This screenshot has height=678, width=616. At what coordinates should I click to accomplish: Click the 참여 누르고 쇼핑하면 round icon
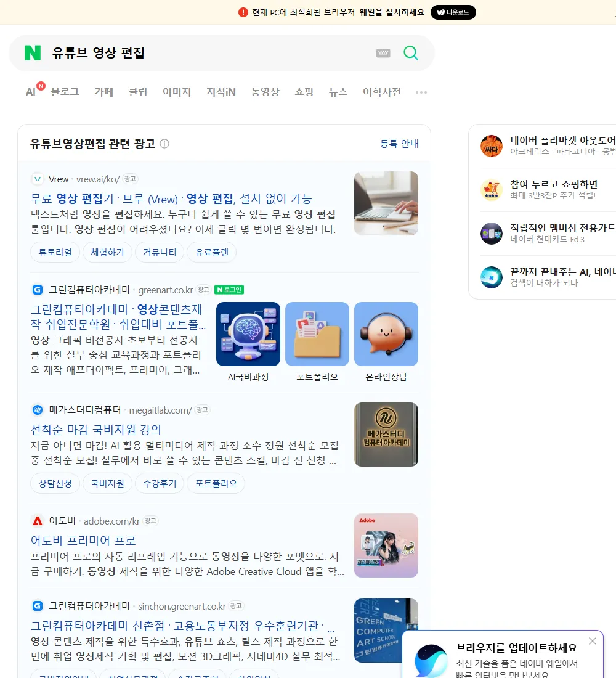point(492,189)
